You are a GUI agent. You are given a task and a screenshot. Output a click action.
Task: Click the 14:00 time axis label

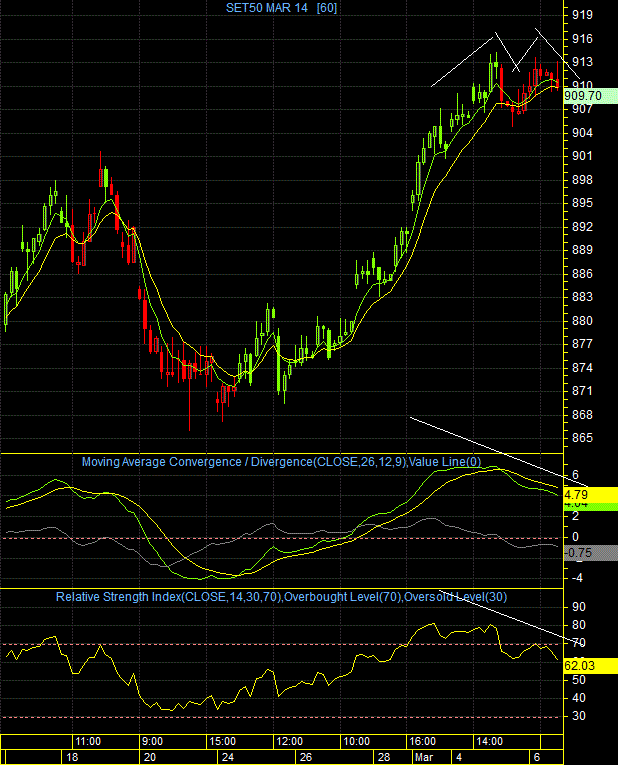[489, 742]
